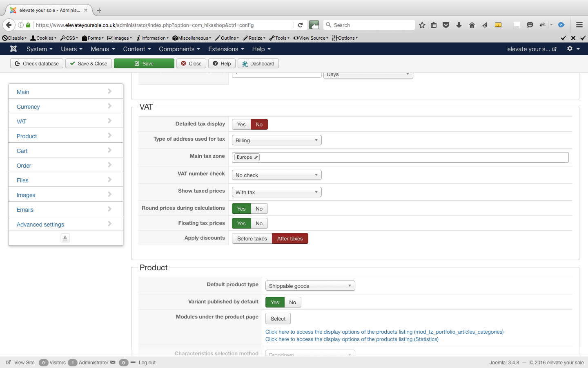This screenshot has width=588, height=368.
Task: Set Detailed tax display to Yes
Action: 241,124
